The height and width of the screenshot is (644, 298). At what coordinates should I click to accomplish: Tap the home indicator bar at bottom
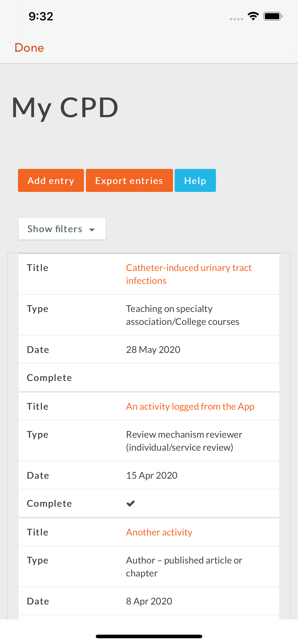(149, 636)
